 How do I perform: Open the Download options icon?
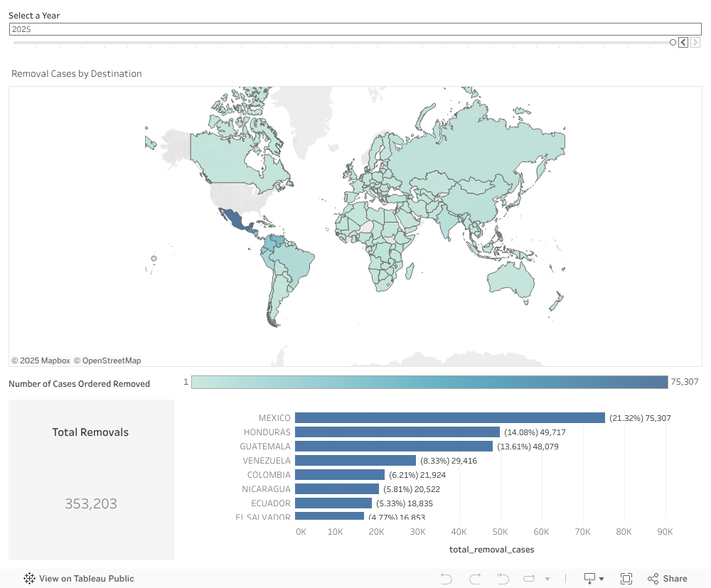[x=589, y=579]
